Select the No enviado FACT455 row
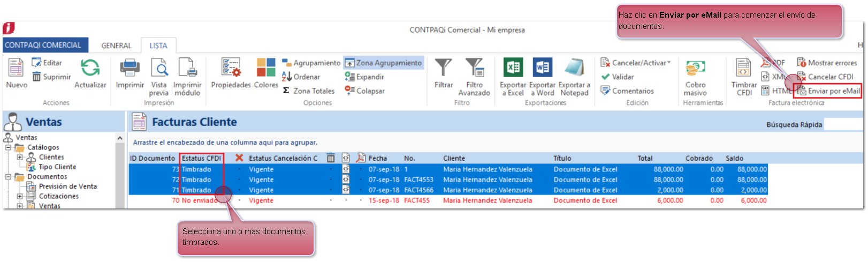The image size is (868, 262). pyautogui.click(x=448, y=200)
